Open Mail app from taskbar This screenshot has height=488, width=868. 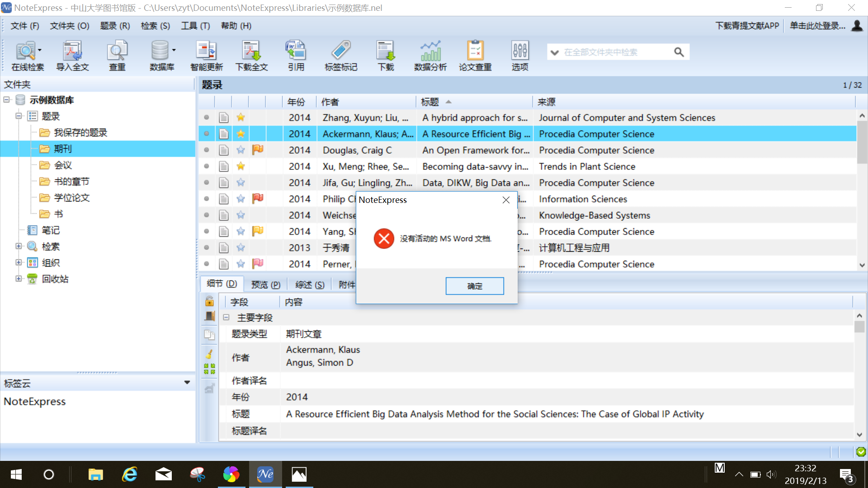(164, 474)
